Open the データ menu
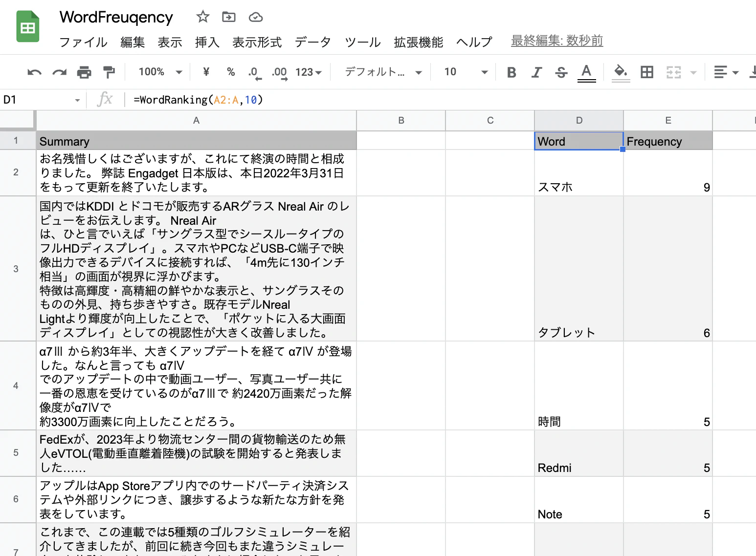 (312, 42)
